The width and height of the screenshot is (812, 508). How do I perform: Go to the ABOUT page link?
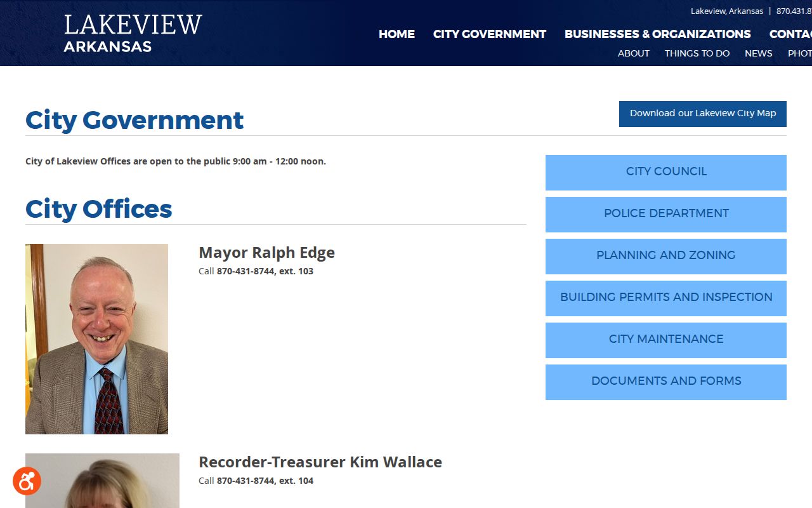coord(634,53)
